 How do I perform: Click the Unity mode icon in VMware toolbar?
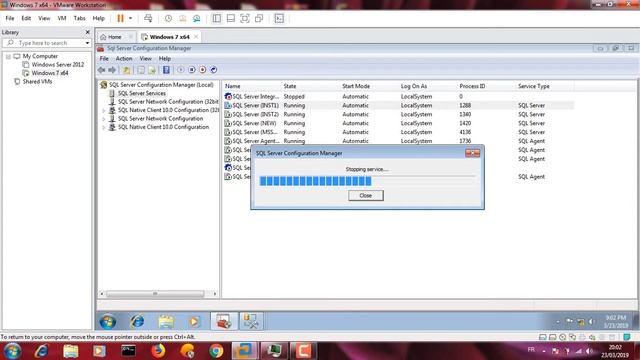(259, 18)
